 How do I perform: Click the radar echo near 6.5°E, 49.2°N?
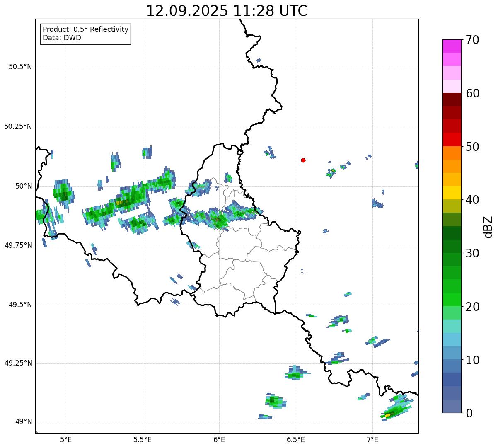pyautogui.click(x=295, y=375)
